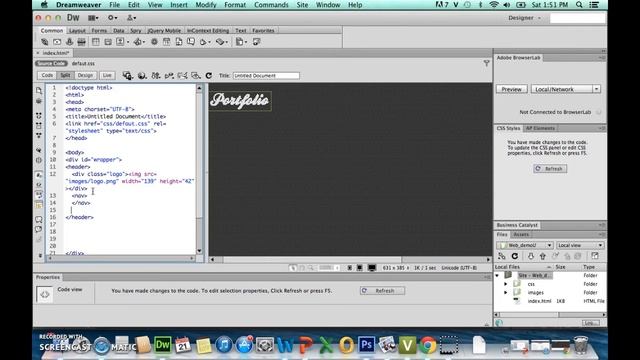This screenshot has height=360, width=640.
Task: Click the Portfolio logo in Design view
Action: tap(240, 100)
